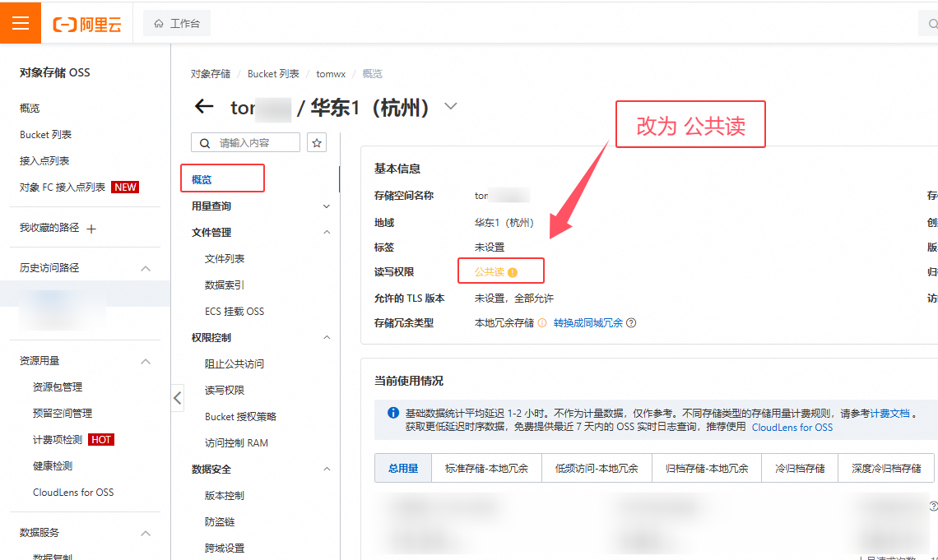Click the orange warning icon beside 公共读
Image resolution: width=938 pixels, height=560 pixels.
pyautogui.click(x=513, y=272)
